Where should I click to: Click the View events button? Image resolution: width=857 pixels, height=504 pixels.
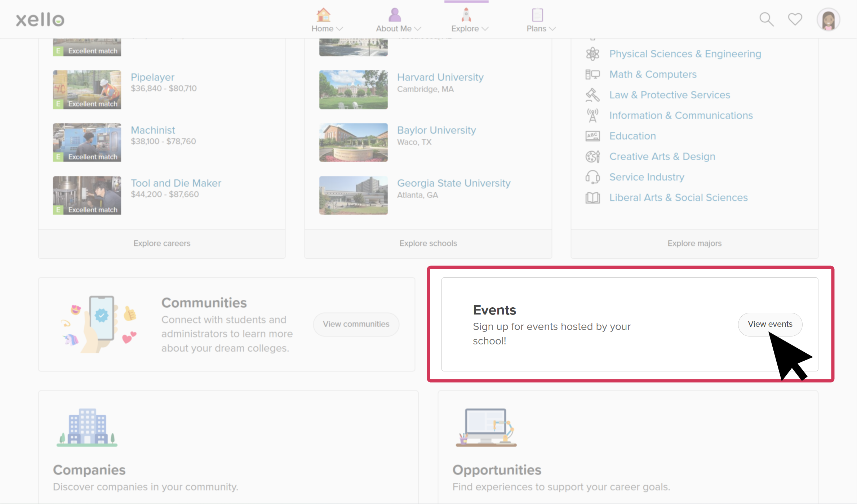770,324
